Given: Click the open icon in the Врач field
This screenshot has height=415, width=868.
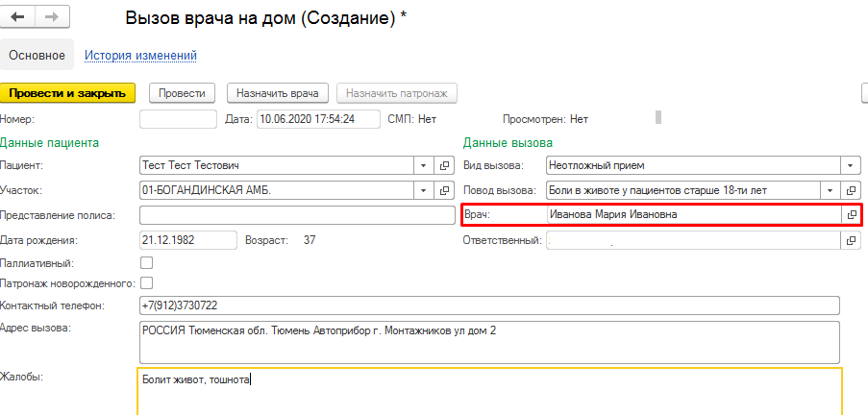Looking at the screenshot, I should click(852, 215).
